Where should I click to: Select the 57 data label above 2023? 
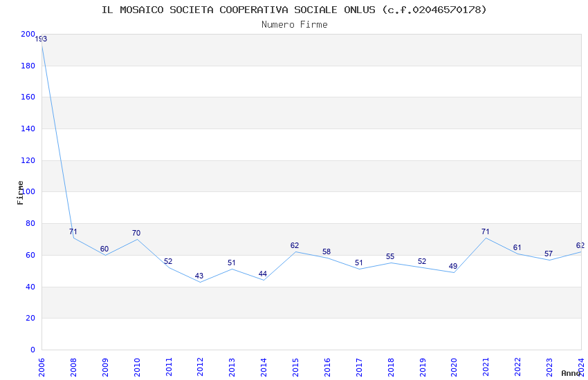pyautogui.click(x=549, y=254)
